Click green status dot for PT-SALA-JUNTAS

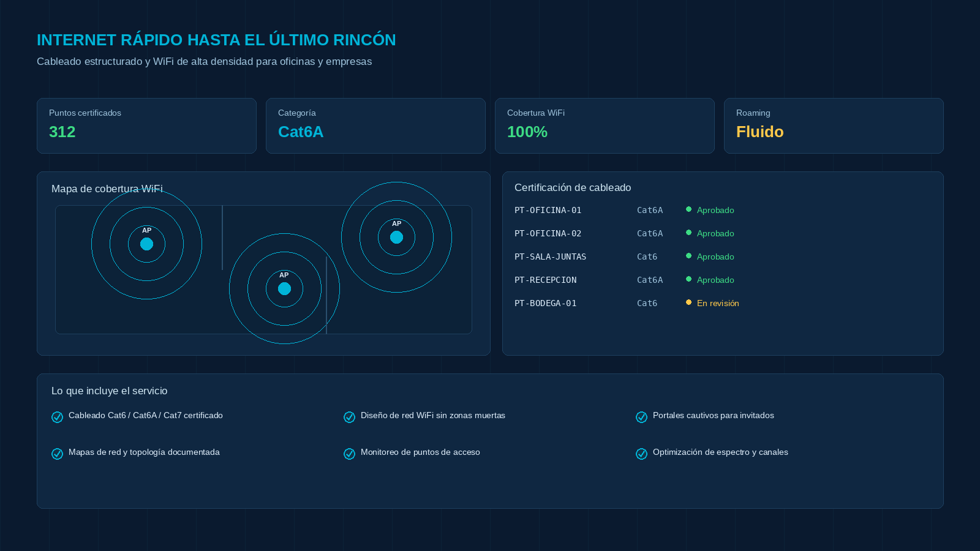(x=689, y=256)
